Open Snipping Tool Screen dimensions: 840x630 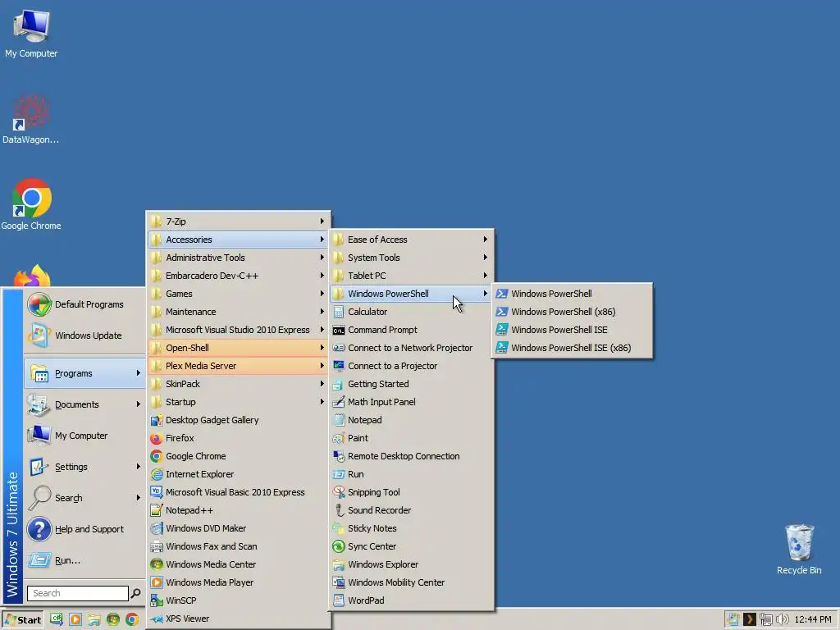coord(412,492)
